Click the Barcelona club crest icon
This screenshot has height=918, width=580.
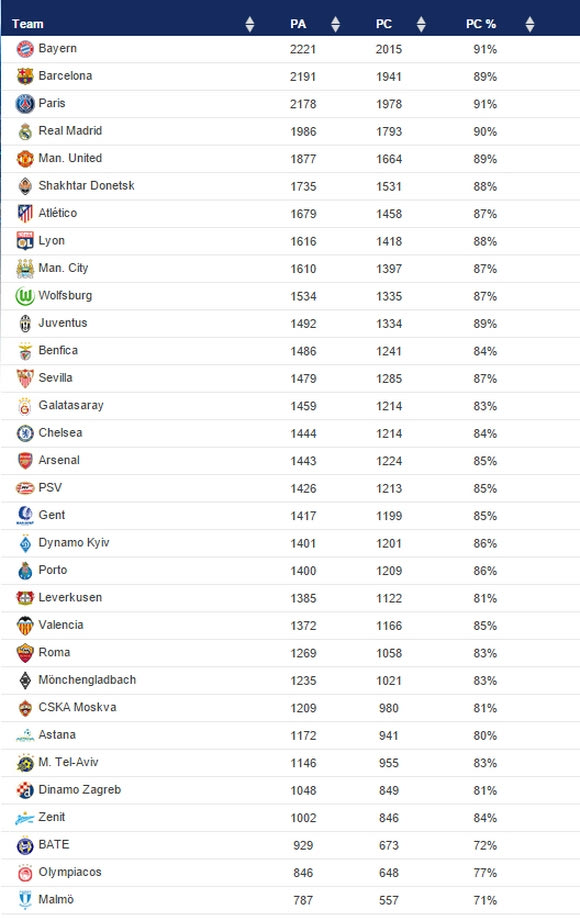(x=25, y=77)
